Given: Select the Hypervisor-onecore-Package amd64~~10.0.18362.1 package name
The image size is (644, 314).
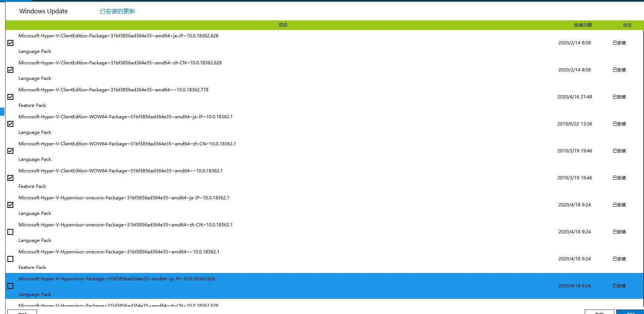Looking at the screenshot, I should point(119,252).
